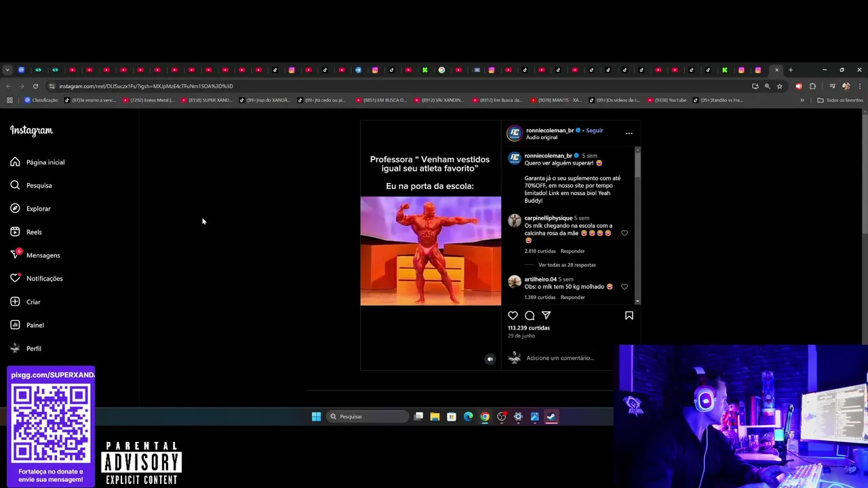Click the Chrome address bar
This screenshot has height=488, width=868.
pyautogui.click(x=400, y=86)
